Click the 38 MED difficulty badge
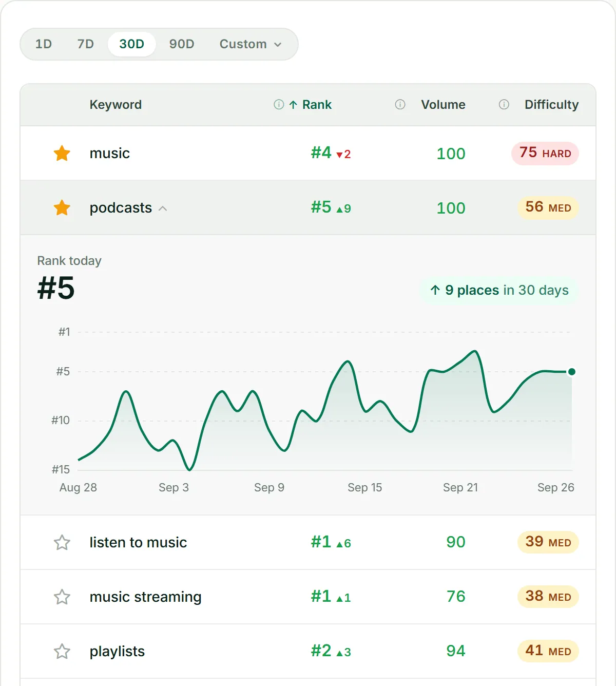Screen dimensions: 616x686 (548, 597)
